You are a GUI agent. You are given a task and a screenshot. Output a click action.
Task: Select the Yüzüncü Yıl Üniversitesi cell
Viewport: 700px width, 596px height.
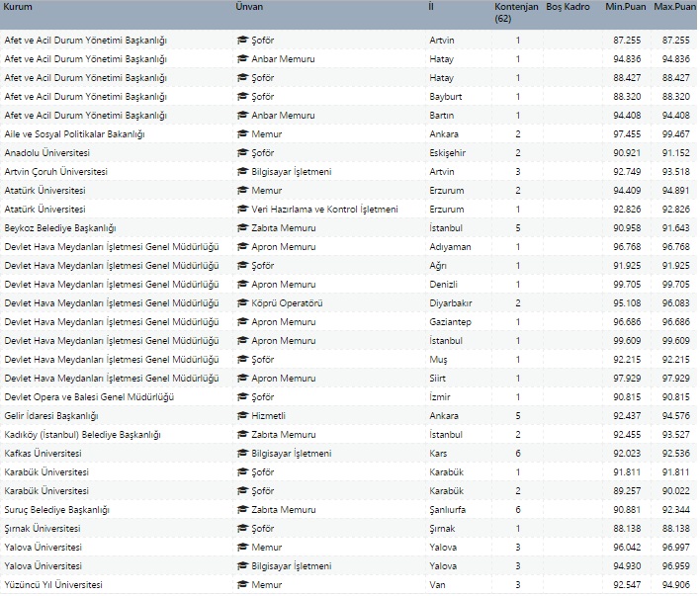click(x=53, y=585)
